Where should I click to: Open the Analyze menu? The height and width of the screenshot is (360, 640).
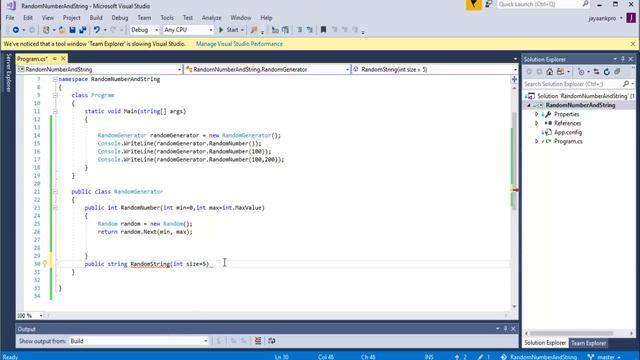click(x=211, y=18)
